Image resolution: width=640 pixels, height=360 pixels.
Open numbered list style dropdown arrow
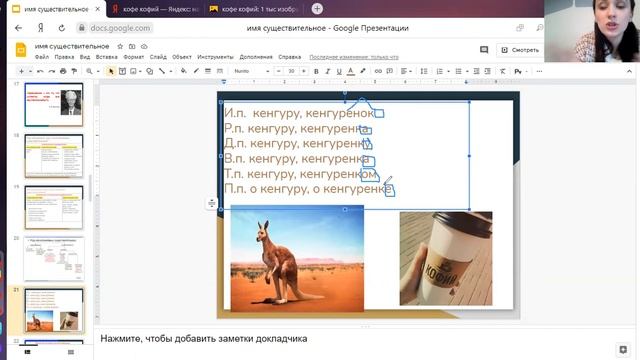[x=448, y=71]
